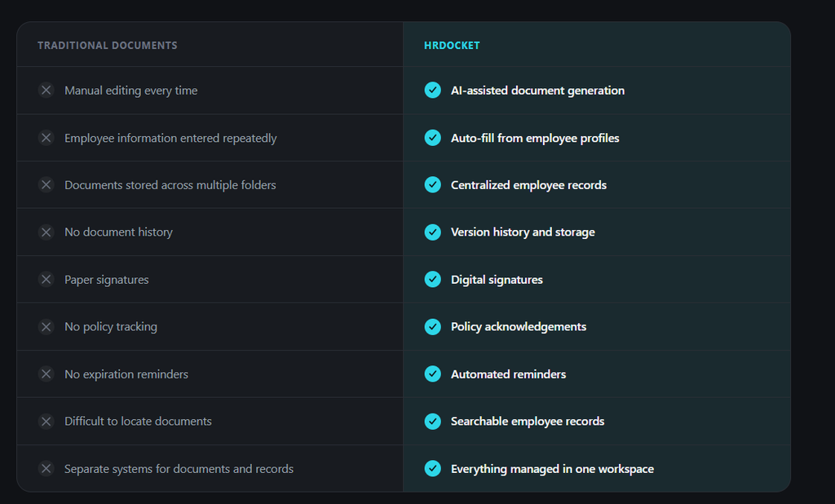Click the X icon beside No policy tracking

46,326
